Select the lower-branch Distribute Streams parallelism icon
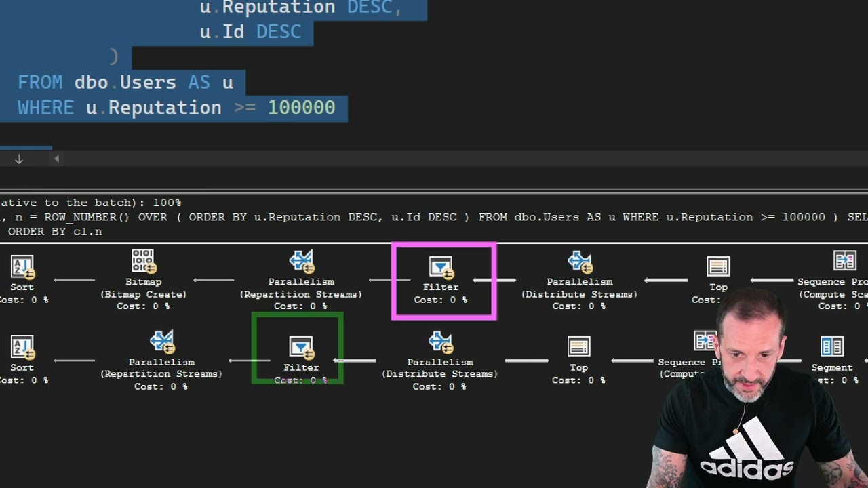Viewport: 868px width, 488px height. click(441, 342)
